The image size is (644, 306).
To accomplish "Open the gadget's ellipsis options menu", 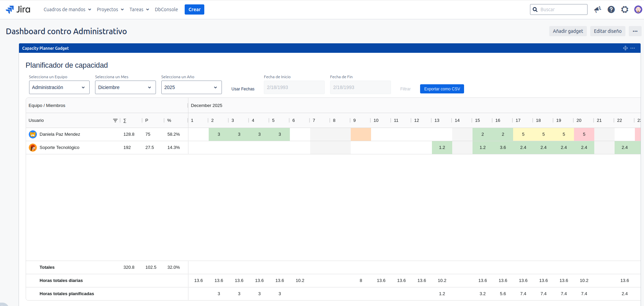I will click(x=632, y=48).
